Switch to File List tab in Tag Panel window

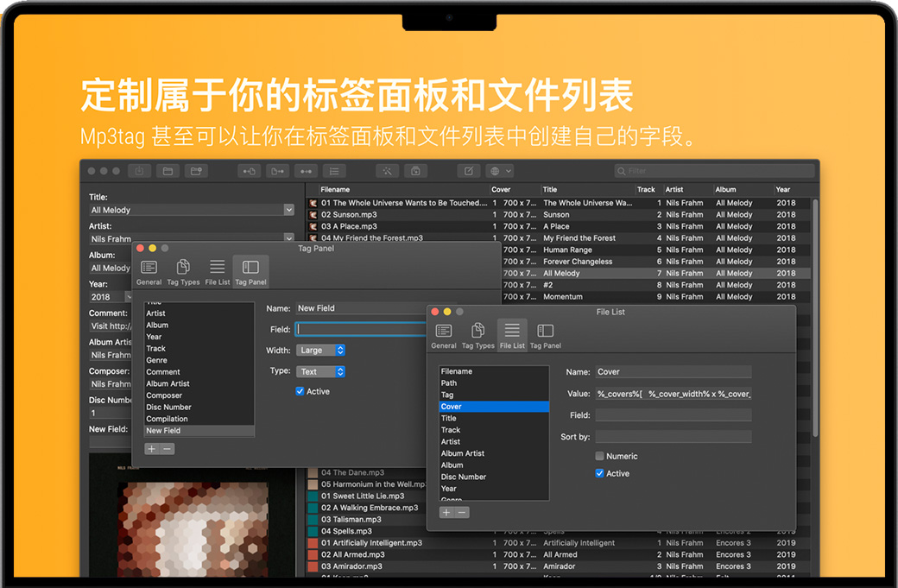coord(218,272)
